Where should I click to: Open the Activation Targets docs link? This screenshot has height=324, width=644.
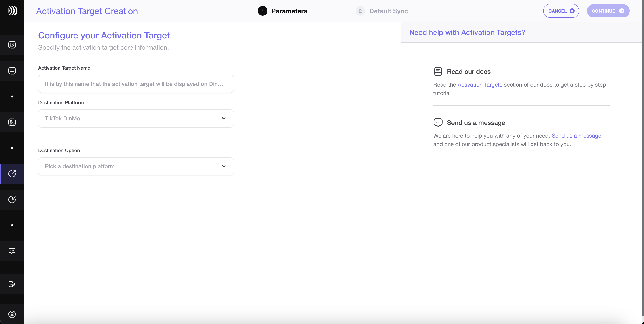pyautogui.click(x=480, y=85)
